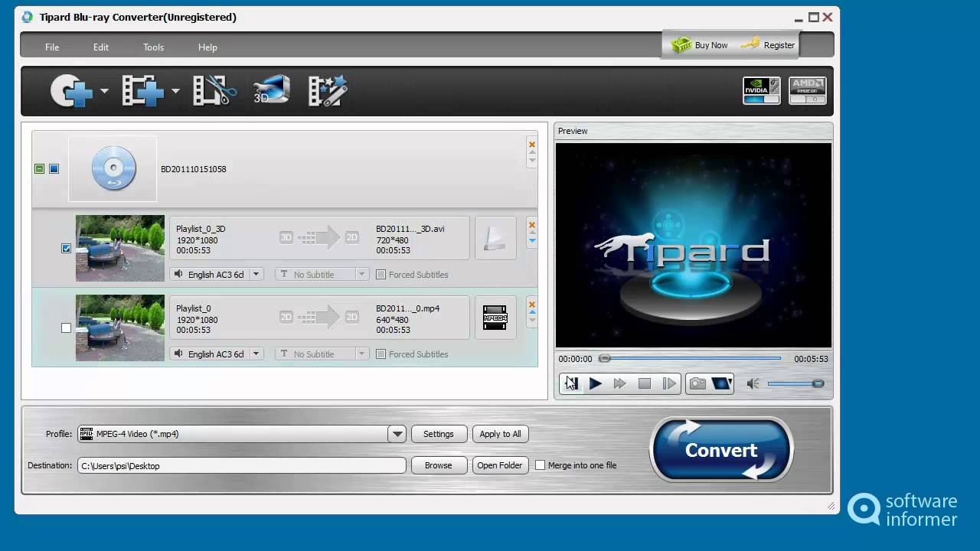Check the Playlist_0 checkbox
Viewport: 980px width, 551px height.
click(x=66, y=328)
